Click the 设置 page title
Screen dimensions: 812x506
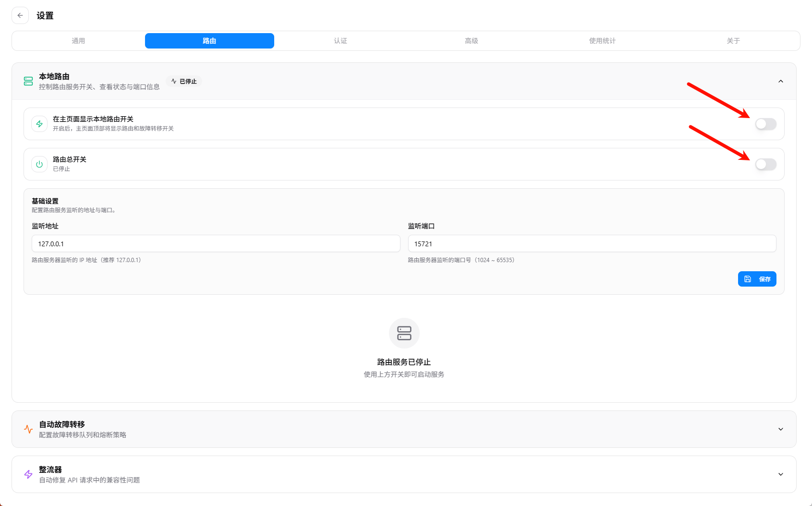(x=45, y=15)
